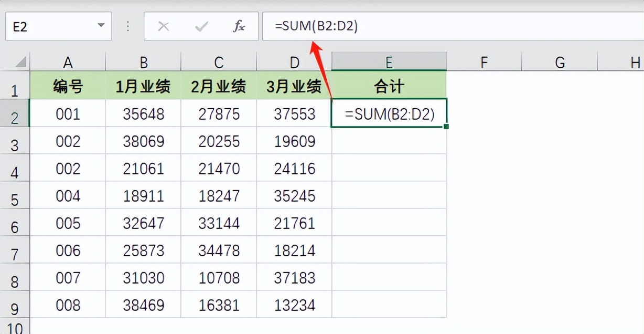The height and width of the screenshot is (334, 644).
Task: Select cell with value 35245
Action: (x=294, y=195)
